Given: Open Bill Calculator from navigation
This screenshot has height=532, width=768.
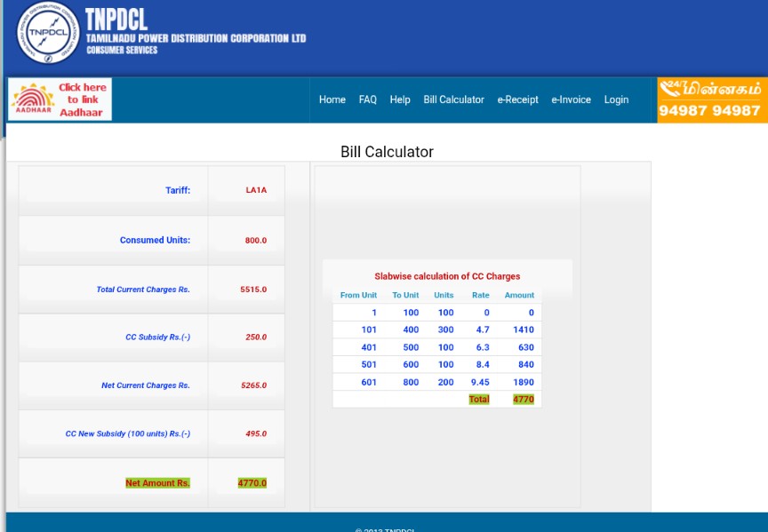Looking at the screenshot, I should point(453,99).
